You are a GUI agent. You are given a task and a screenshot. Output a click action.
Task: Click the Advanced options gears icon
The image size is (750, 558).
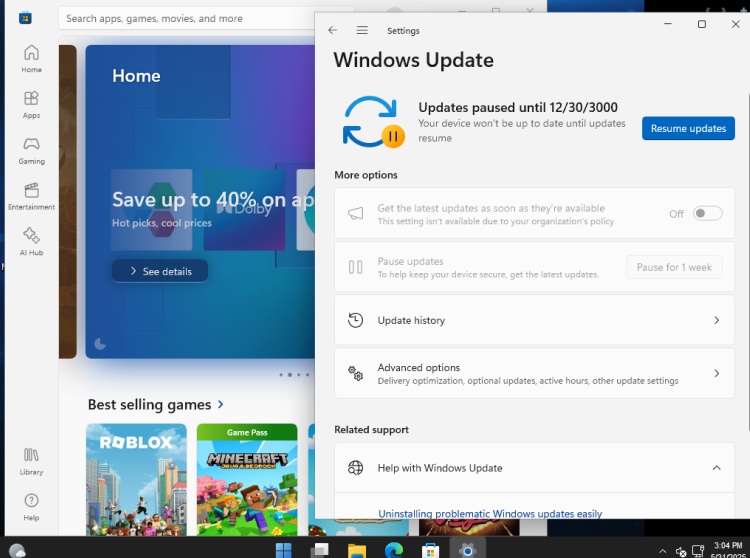tap(355, 373)
